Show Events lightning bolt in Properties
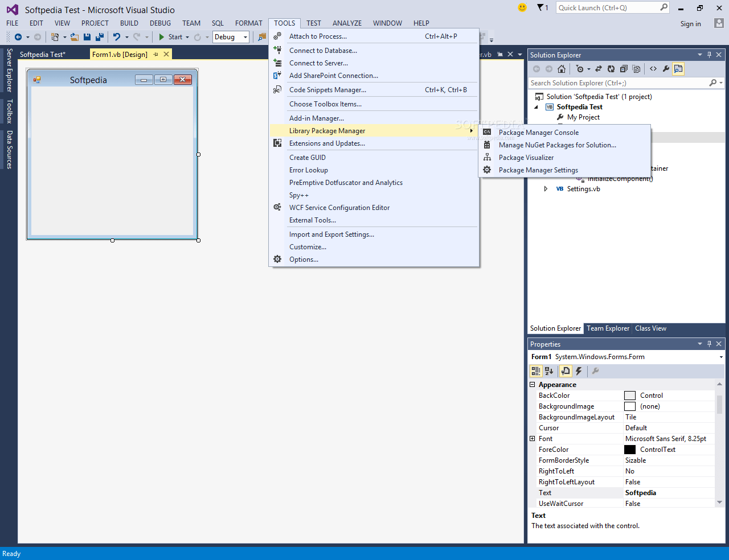This screenshot has height=560, width=729. tap(579, 371)
